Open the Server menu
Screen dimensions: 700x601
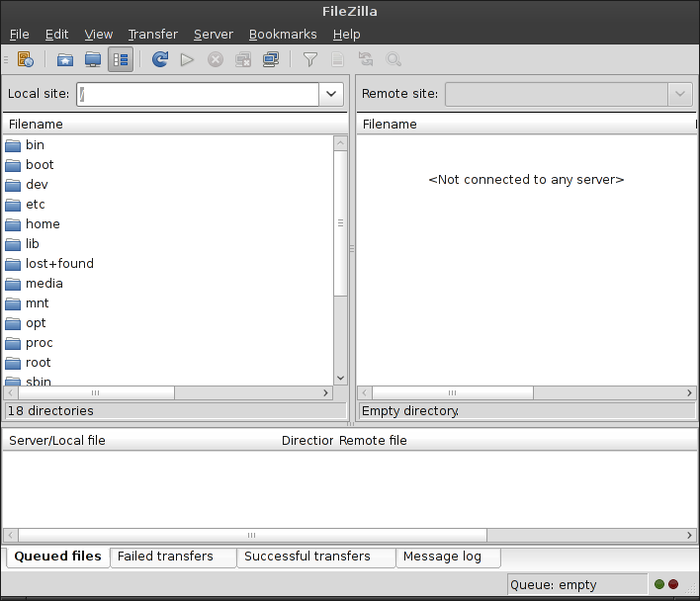tap(214, 35)
